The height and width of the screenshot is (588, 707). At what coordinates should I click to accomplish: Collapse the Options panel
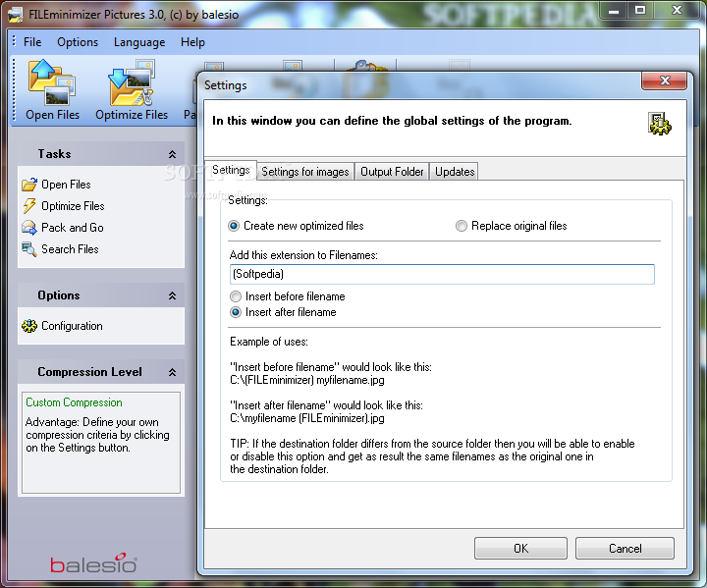172,295
